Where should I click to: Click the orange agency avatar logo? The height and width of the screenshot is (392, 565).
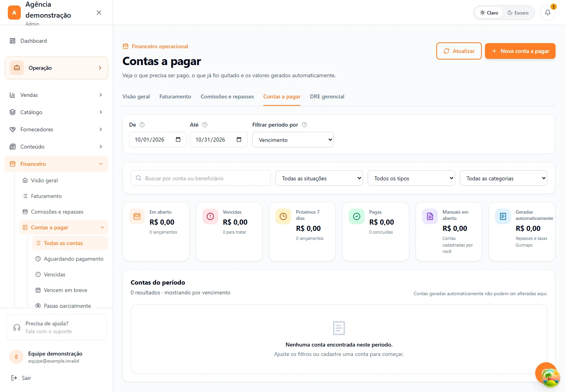point(14,13)
